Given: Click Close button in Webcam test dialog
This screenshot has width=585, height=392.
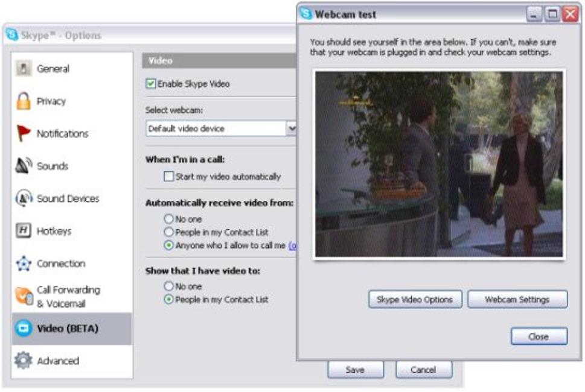Looking at the screenshot, I should tap(539, 336).
